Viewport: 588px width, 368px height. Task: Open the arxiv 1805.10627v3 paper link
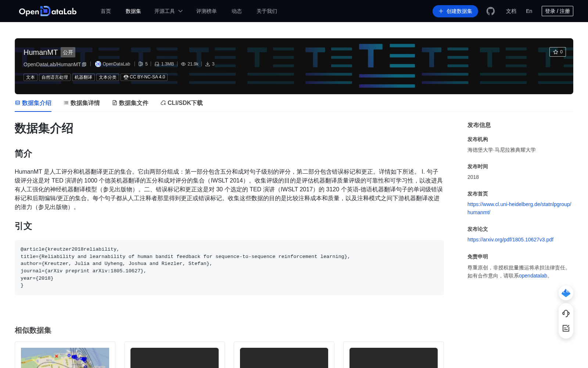510,240
